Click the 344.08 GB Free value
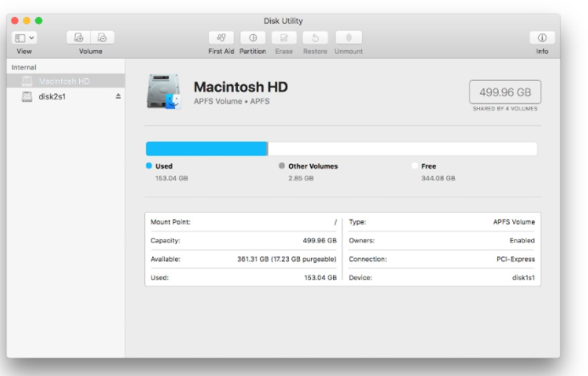588x376 pixels. click(x=438, y=179)
